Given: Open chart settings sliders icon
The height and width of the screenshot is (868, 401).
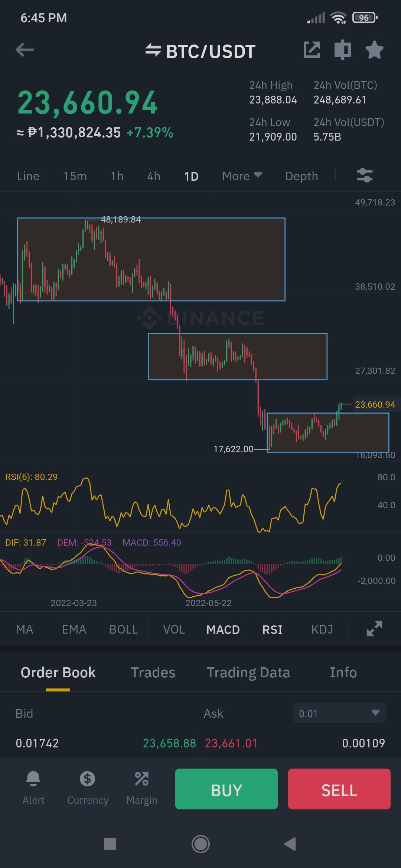Looking at the screenshot, I should [365, 175].
